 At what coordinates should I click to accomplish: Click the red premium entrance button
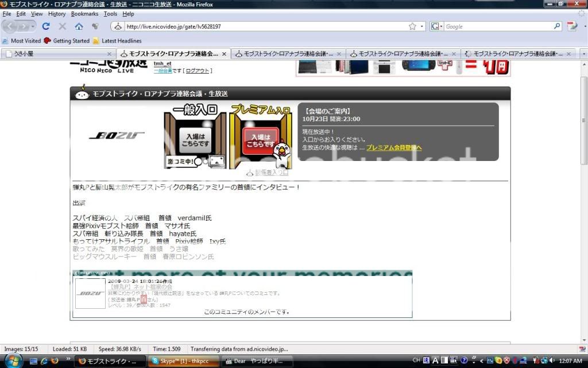click(260, 140)
